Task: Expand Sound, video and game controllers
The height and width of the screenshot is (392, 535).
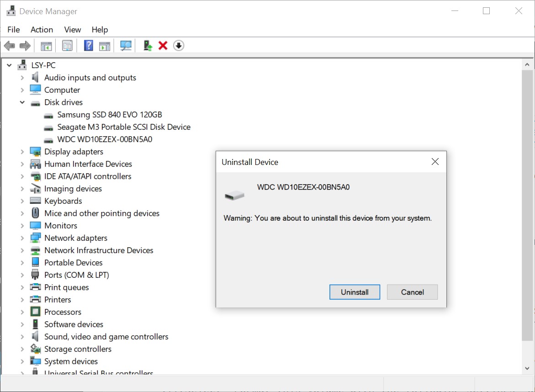Action: [22, 337]
